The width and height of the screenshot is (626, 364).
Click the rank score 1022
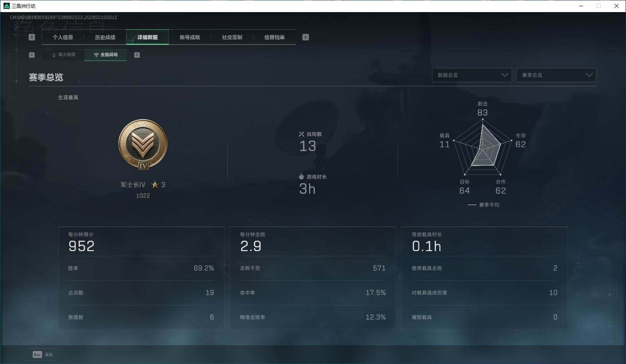point(143,196)
